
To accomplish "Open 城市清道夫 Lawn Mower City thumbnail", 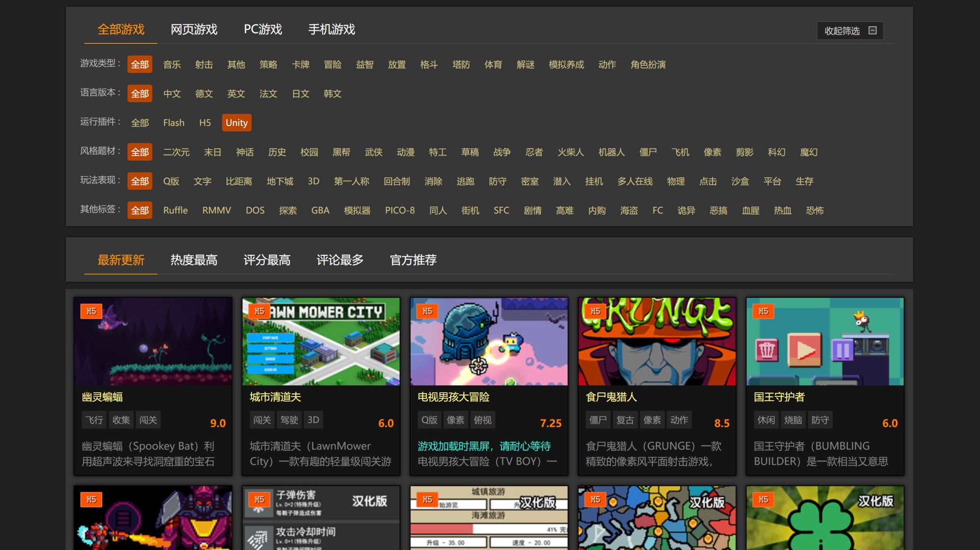I will coord(321,342).
